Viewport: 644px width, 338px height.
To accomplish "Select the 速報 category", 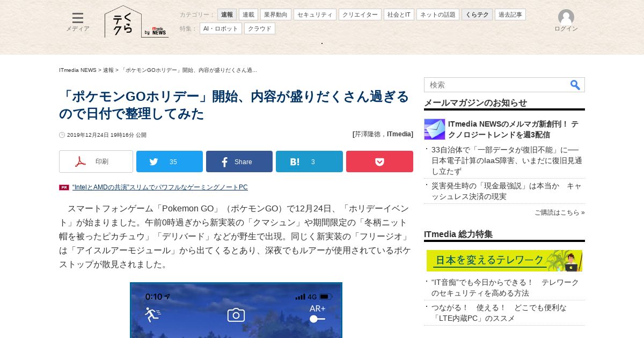I will click(227, 14).
